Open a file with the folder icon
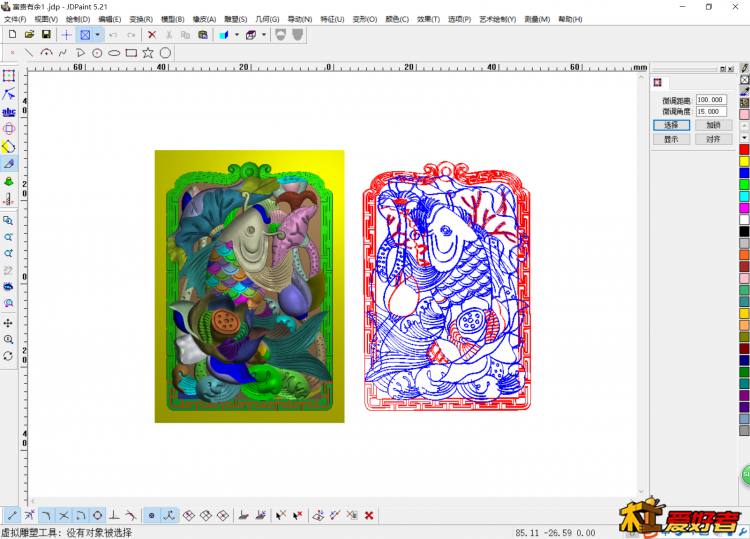The image size is (750, 539). 29,34
